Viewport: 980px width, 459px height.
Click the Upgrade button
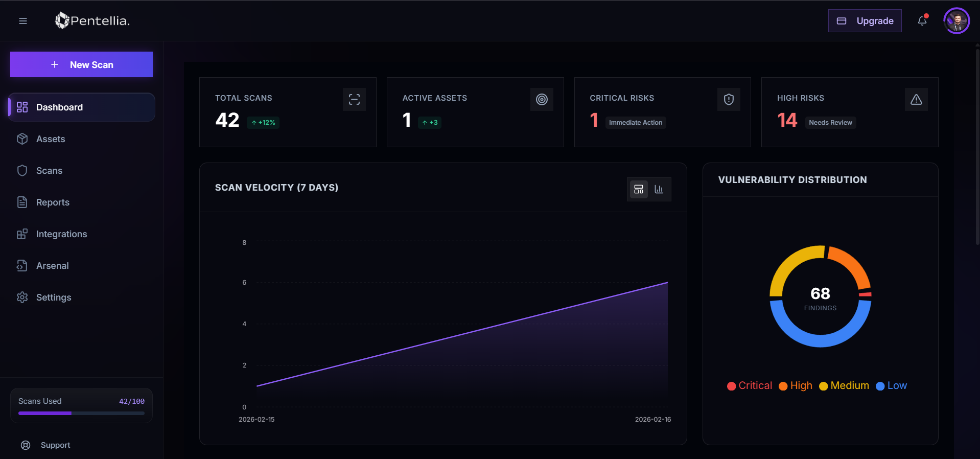(865, 21)
